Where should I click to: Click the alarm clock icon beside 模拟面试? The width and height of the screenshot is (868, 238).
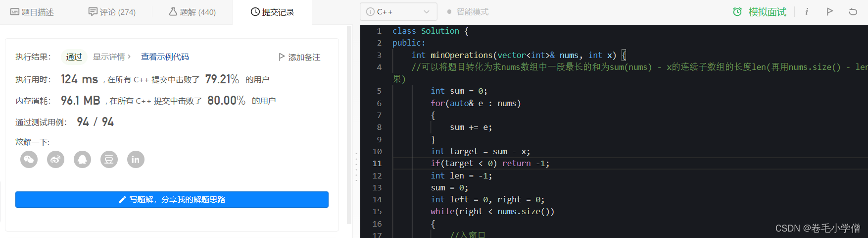click(737, 11)
